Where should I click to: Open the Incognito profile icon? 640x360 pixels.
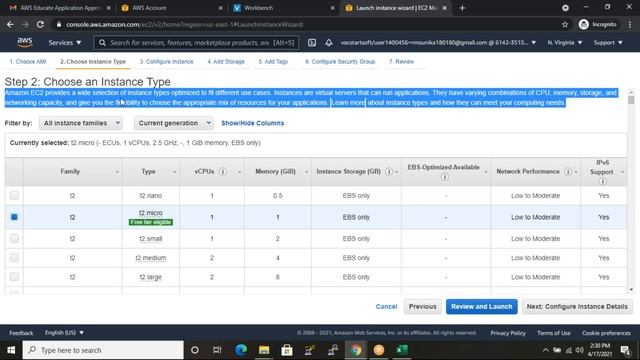[584, 24]
